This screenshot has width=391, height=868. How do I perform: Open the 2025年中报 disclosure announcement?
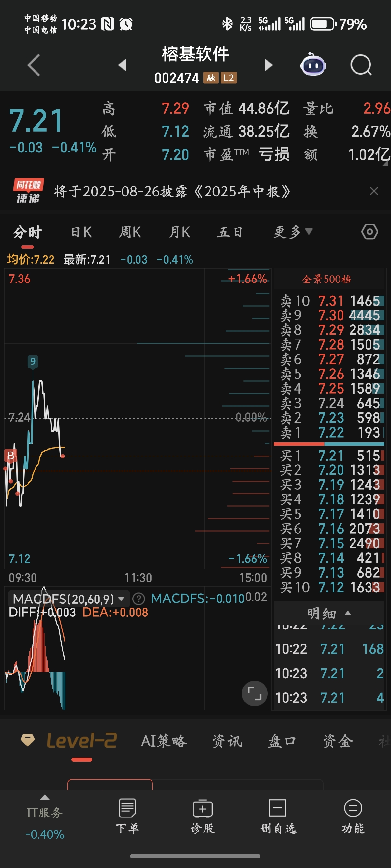tap(172, 191)
